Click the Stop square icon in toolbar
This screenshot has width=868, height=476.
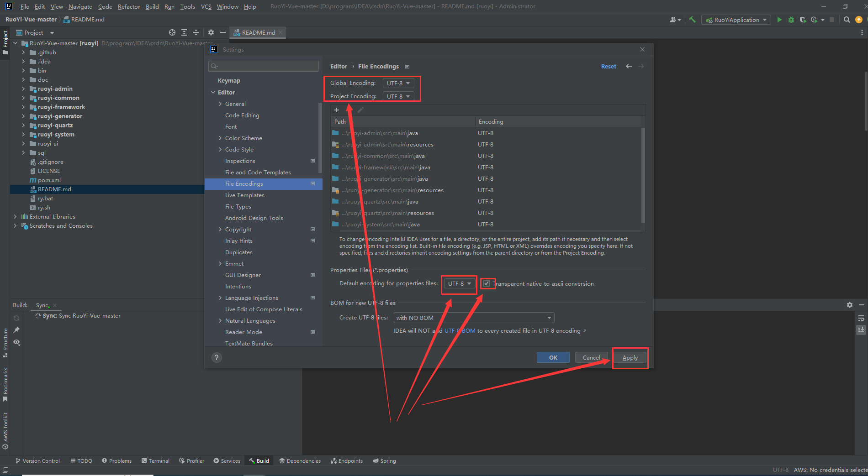tap(832, 20)
